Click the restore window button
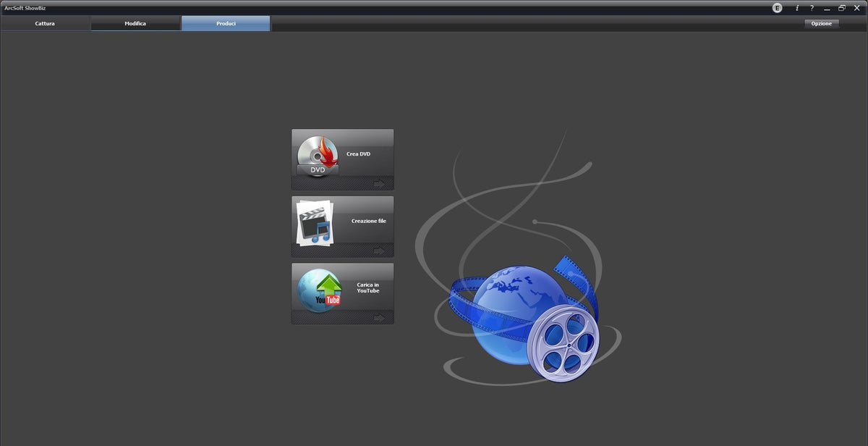Viewport: 868px width, 446px height. (841, 8)
